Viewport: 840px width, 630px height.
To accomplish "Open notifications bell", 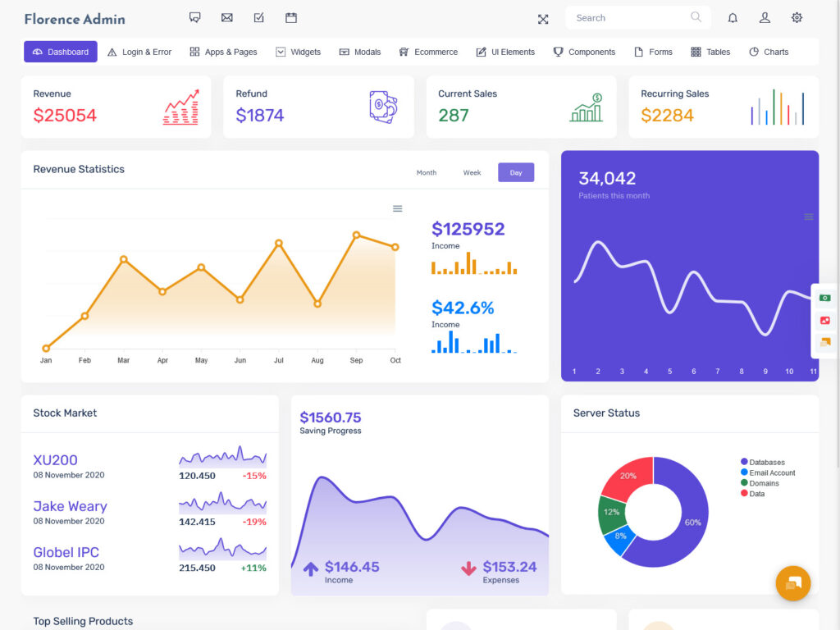I will pyautogui.click(x=733, y=18).
